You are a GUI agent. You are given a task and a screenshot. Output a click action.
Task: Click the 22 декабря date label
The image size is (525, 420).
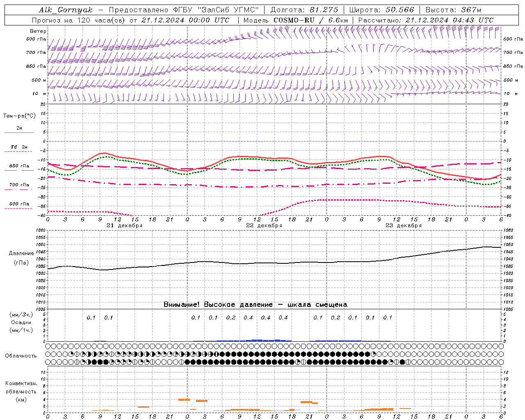264,226
